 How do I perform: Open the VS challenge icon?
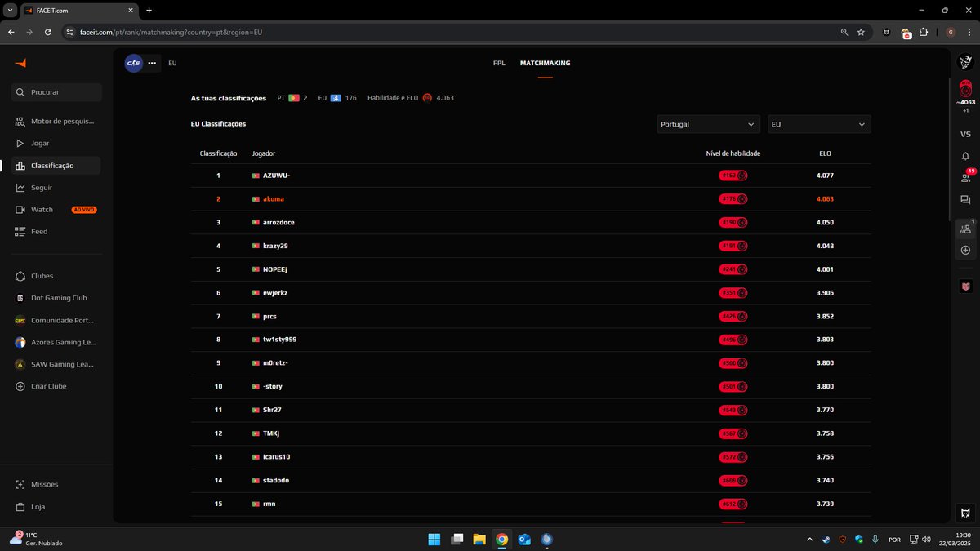965,134
